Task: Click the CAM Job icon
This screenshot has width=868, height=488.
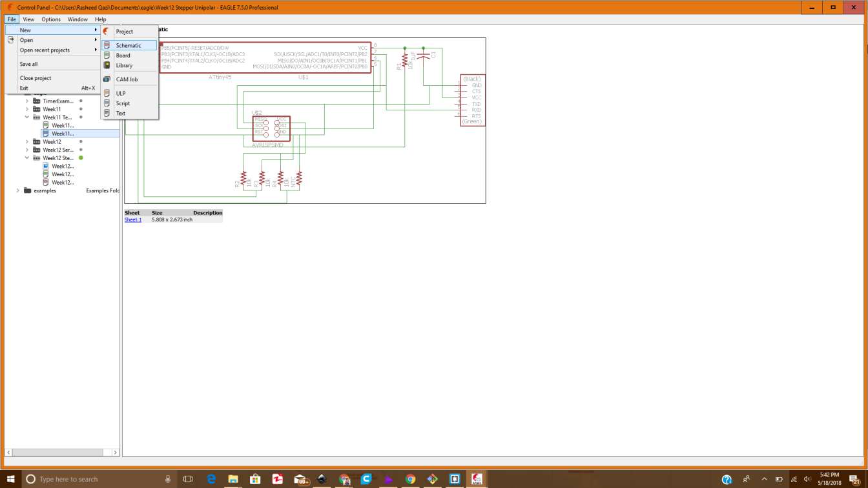Action: coord(107,79)
